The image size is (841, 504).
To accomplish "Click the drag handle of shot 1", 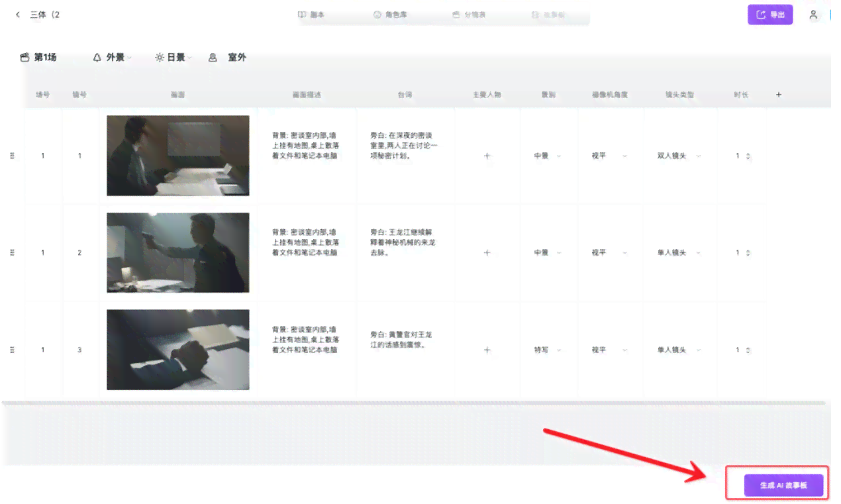I will tap(12, 156).
